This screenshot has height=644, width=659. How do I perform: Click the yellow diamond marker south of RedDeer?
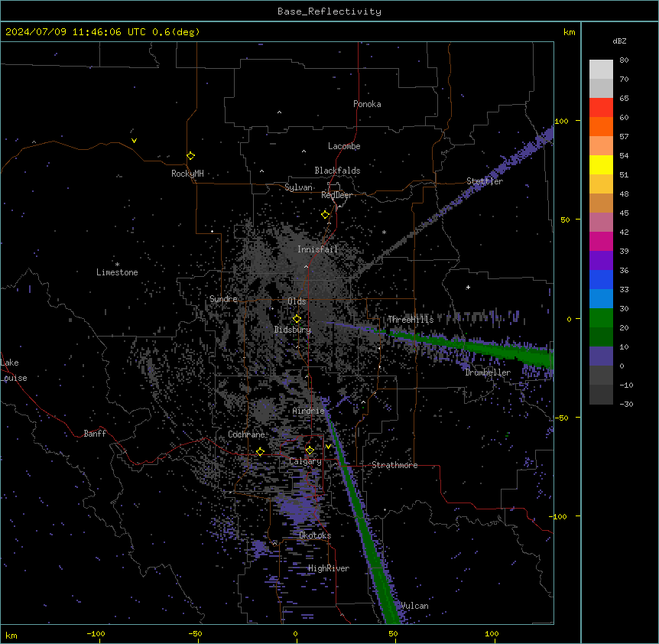point(326,215)
